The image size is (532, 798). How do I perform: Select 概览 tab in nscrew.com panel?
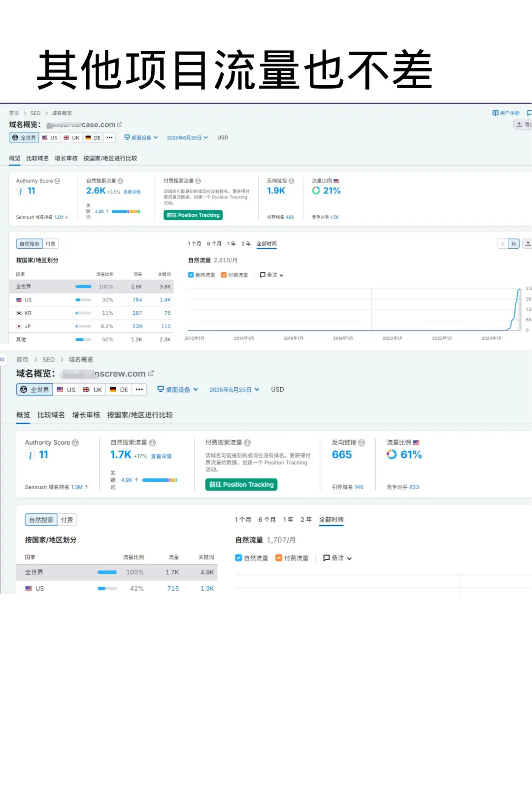pos(23,415)
